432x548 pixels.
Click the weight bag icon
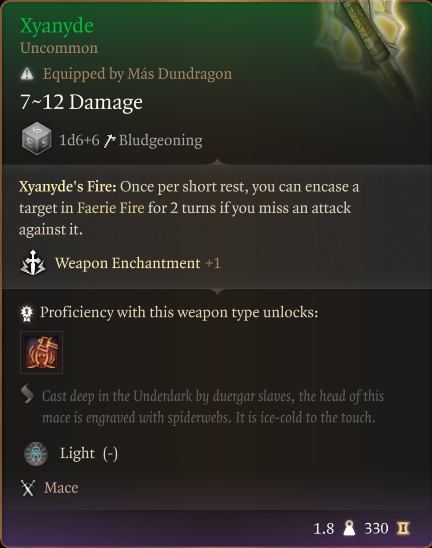coord(349,528)
